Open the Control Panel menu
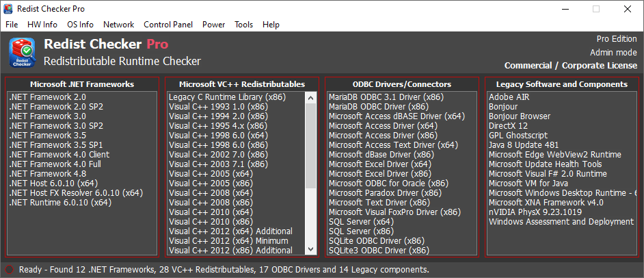 tap(168, 25)
